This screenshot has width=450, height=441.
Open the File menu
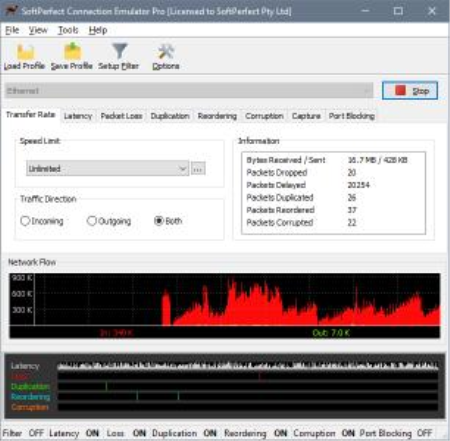pyautogui.click(x=12, y=30)
